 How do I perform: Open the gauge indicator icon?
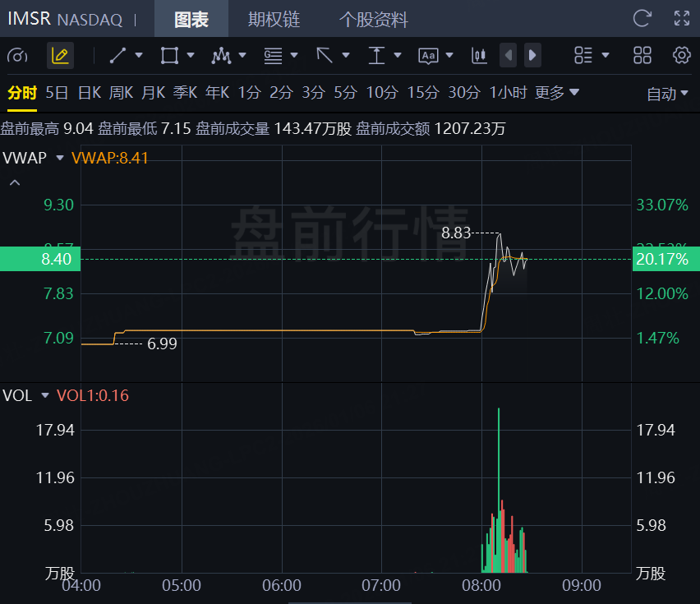17,56
